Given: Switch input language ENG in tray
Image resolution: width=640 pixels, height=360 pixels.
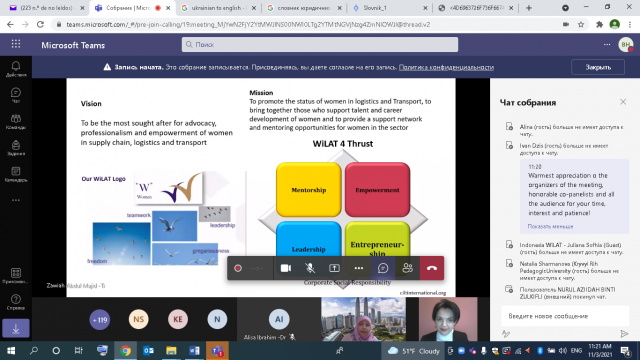Looking at the screenshot, I should click(576, 351).
